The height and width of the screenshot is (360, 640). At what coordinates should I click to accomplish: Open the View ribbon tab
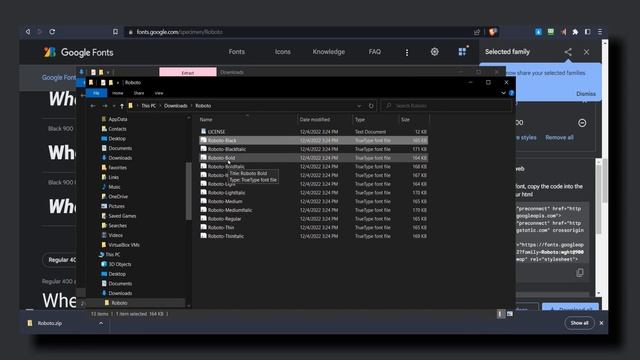click(159, 93)
